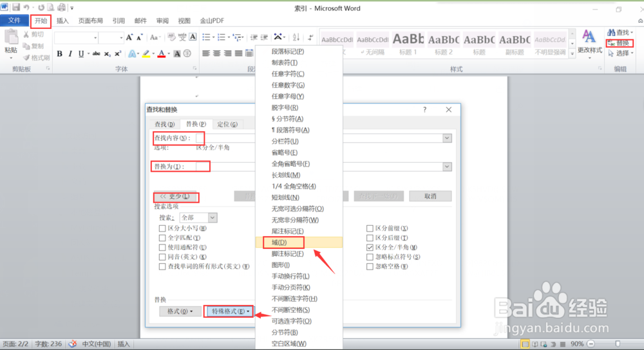644x350 pixels.
Task: Click the Cancel (取消) button
Action: click(430, 196)
